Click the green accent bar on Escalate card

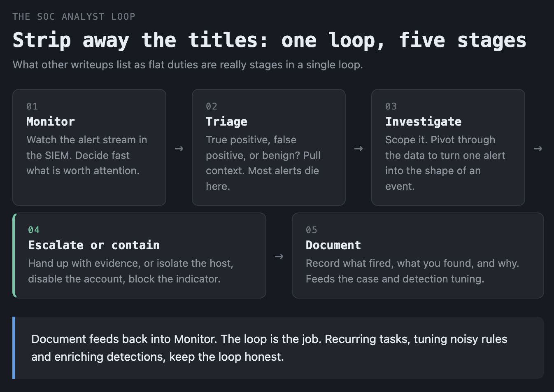(x=14, y=255)
